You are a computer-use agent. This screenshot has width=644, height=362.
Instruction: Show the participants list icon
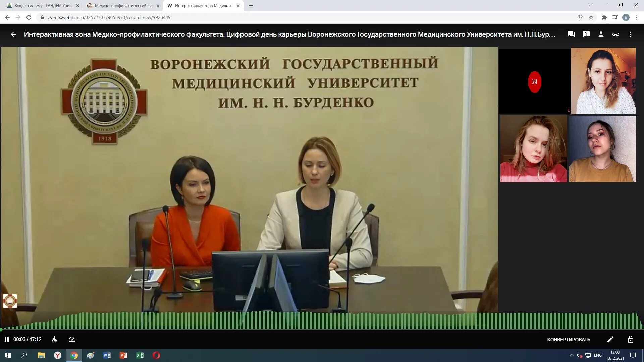(x=601, y=34)
